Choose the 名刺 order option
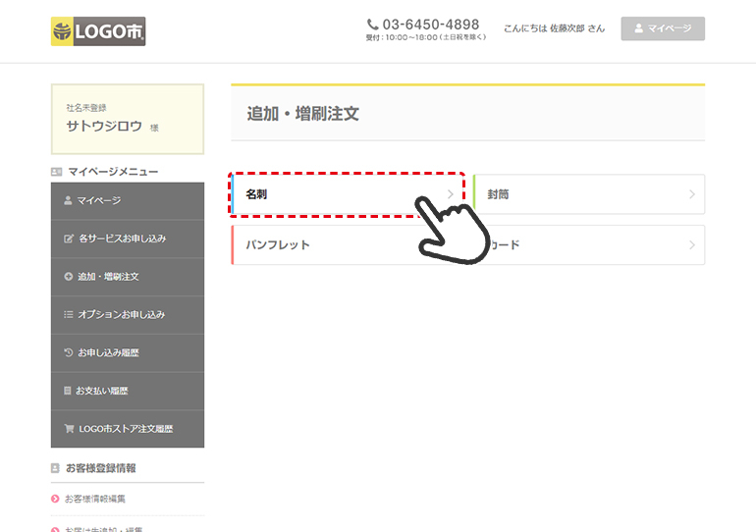 (348, 194)
